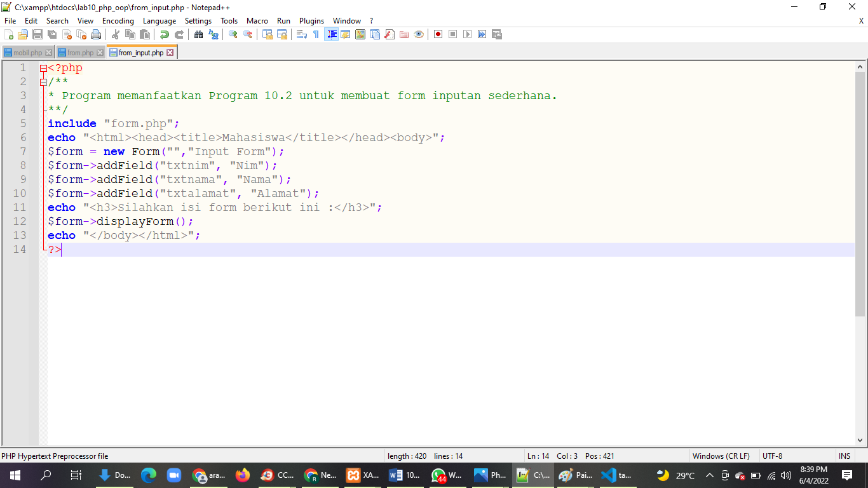Toggle Show All Characters (pilcrow) icon

click(316, 34)
